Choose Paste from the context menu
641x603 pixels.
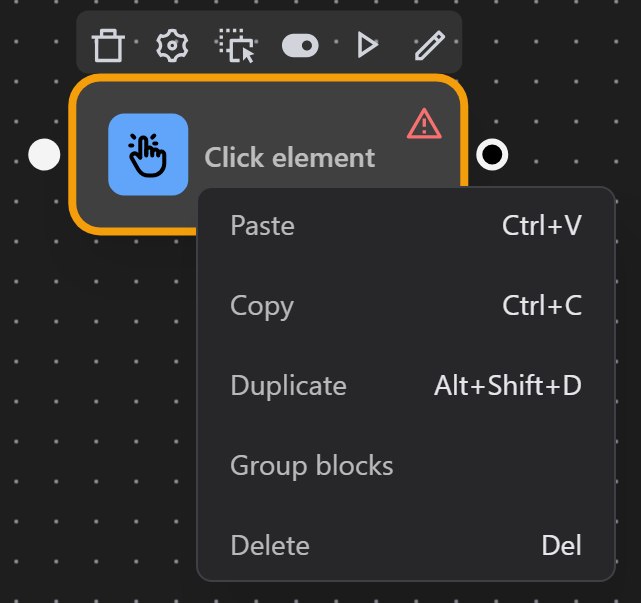(x=262, y=226)
